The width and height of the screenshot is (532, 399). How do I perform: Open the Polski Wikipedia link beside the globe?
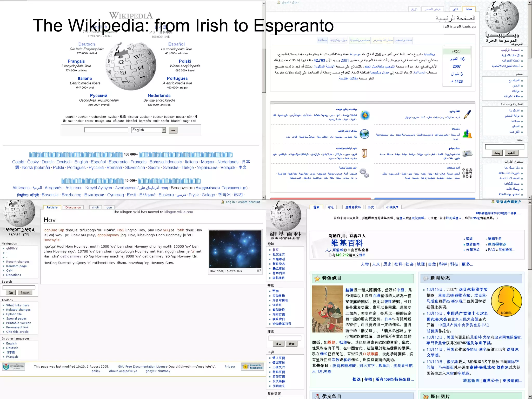(185, 61)
